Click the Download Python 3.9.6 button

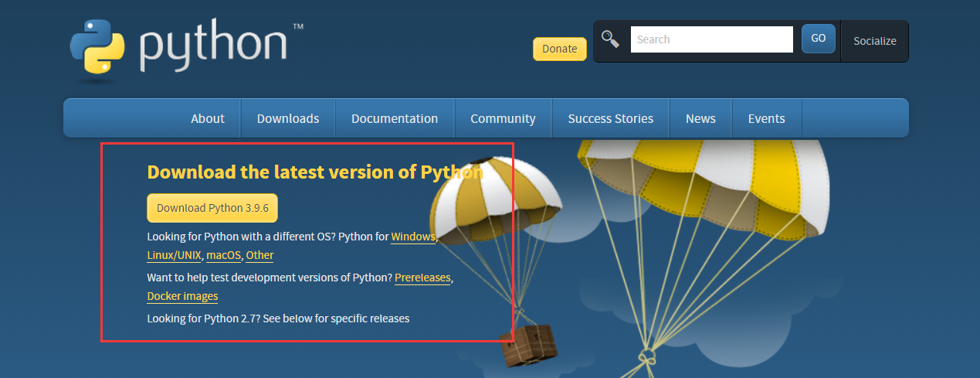click(212, 208)
